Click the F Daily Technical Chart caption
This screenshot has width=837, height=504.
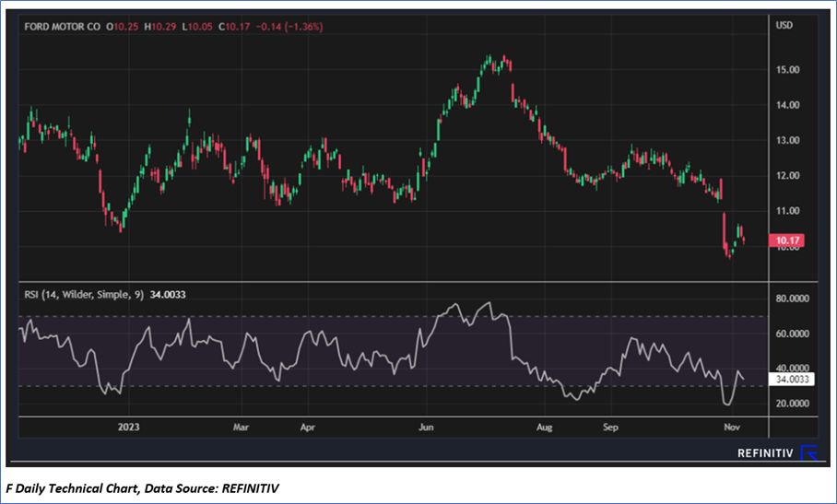click(x=143, y=488)
